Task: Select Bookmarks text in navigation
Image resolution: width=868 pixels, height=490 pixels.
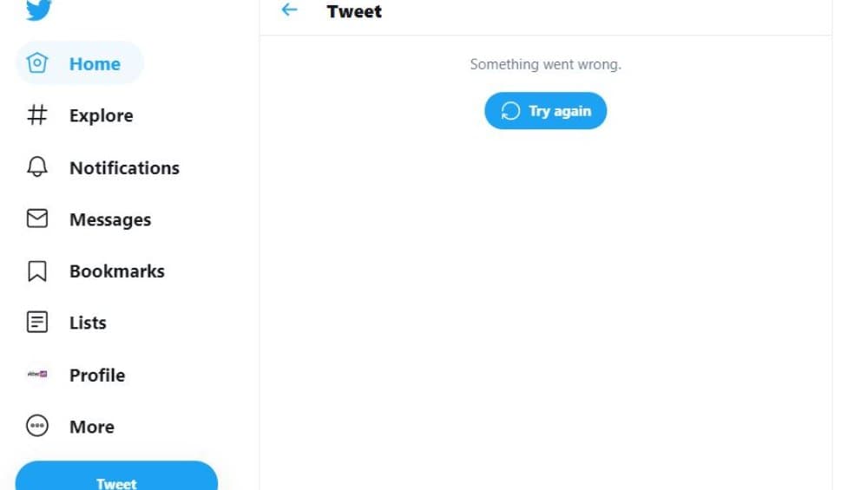Action: coord(117,271)
